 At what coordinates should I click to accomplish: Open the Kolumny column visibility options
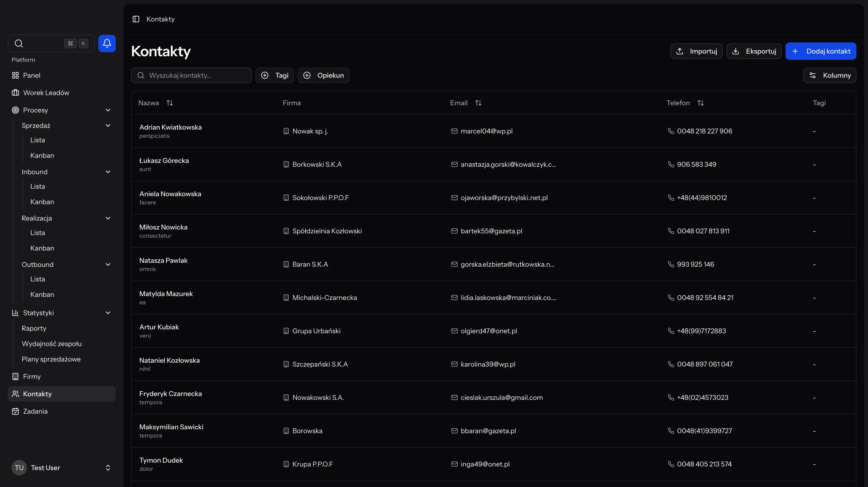point(830,75)
